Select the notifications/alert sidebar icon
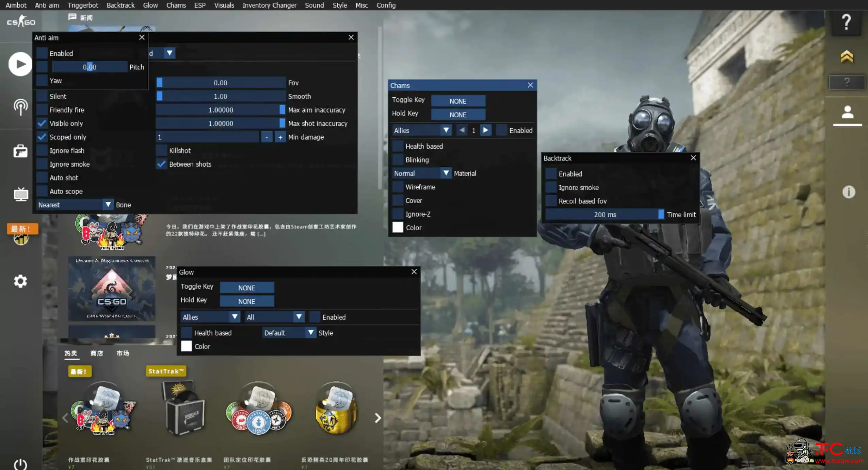Image resolution: width=868 pixels, height=470 pixels. (x=847, y=192)
